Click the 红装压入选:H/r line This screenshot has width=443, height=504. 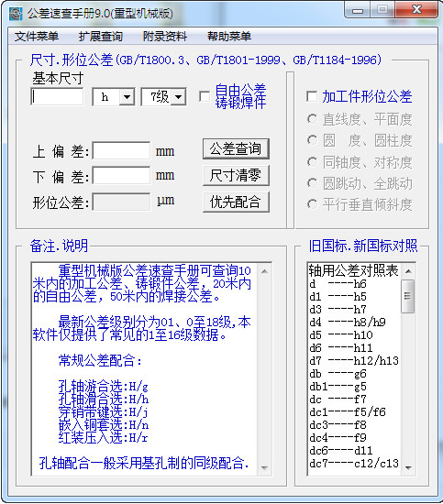pyautogui.click(x=104, y=437)
